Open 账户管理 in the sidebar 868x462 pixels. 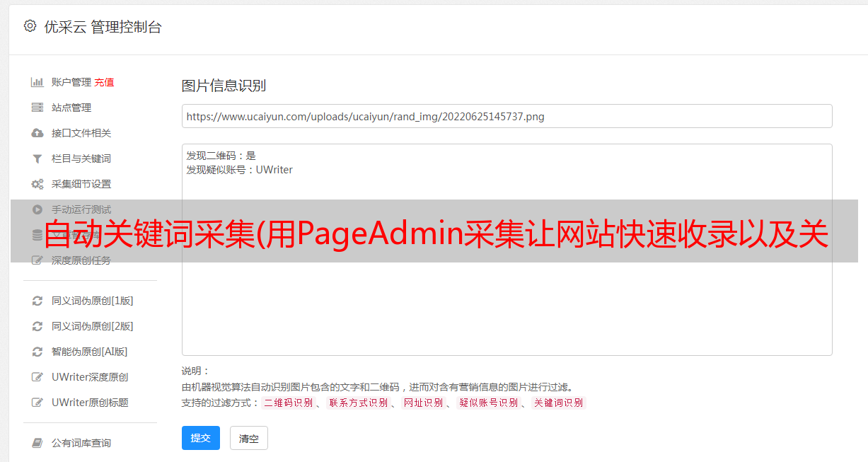click(x=71, y=82)
